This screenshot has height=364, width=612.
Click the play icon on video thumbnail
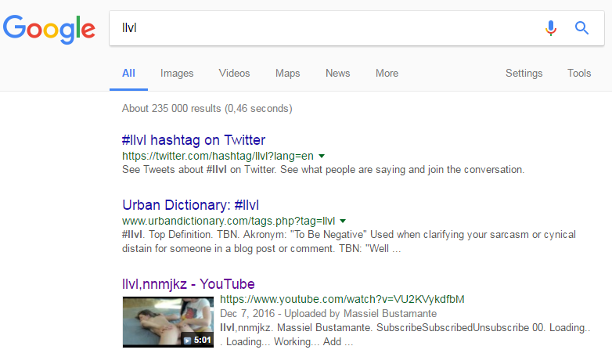click(x=187, y=341)
